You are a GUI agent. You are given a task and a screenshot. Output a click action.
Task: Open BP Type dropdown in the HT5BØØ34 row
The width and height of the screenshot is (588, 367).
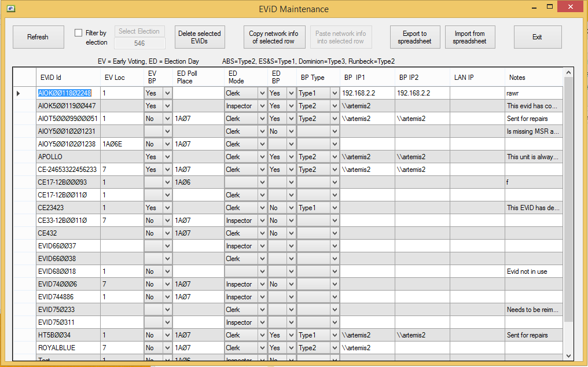click(x=335, y=335)
